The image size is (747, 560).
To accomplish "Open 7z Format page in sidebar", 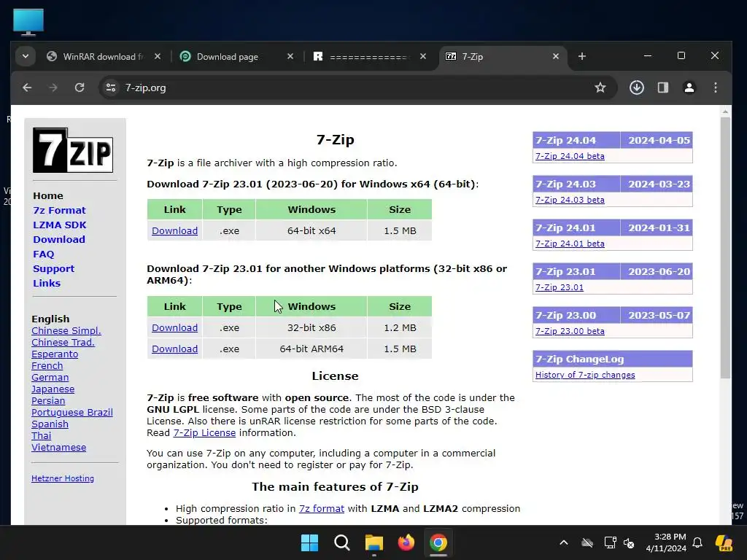I will coord(59,211).
